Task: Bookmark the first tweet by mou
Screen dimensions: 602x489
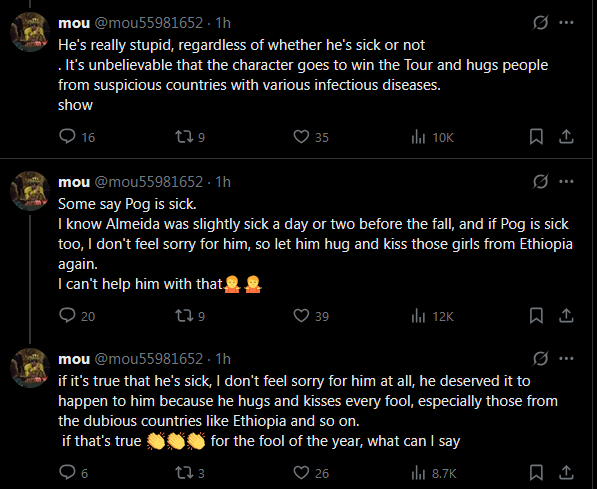Action: tap(536, 137)
